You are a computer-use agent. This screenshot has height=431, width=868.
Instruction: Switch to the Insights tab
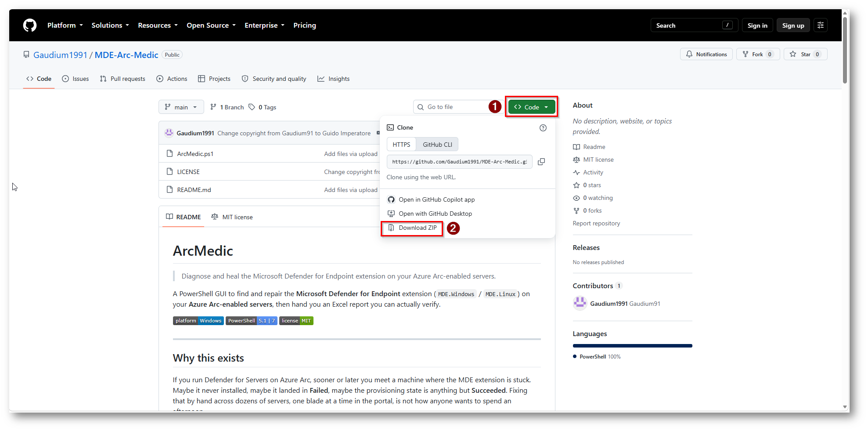coord(334,79)
